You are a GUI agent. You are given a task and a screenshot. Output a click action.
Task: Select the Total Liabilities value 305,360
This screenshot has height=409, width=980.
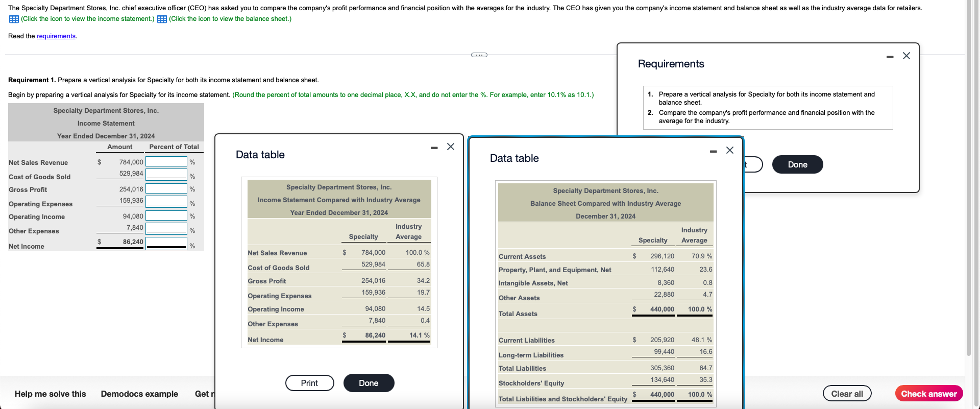(662, 368)
